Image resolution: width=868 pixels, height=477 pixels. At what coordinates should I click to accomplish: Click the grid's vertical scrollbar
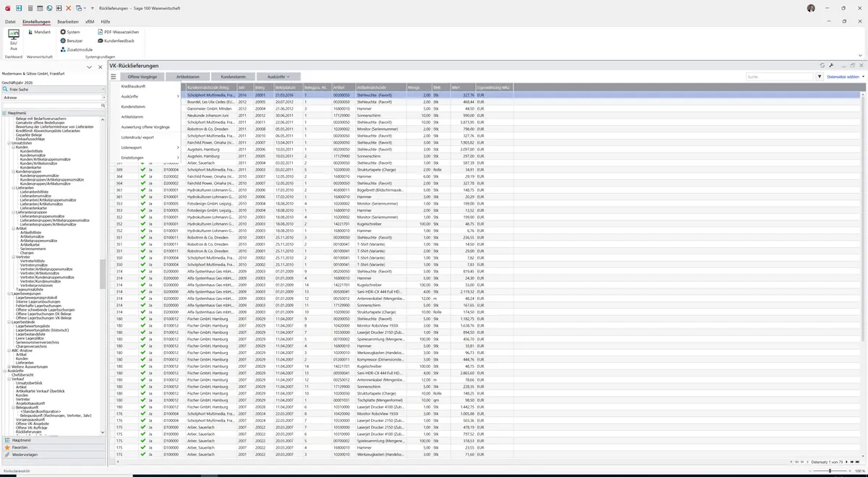[x=864, y=275]
